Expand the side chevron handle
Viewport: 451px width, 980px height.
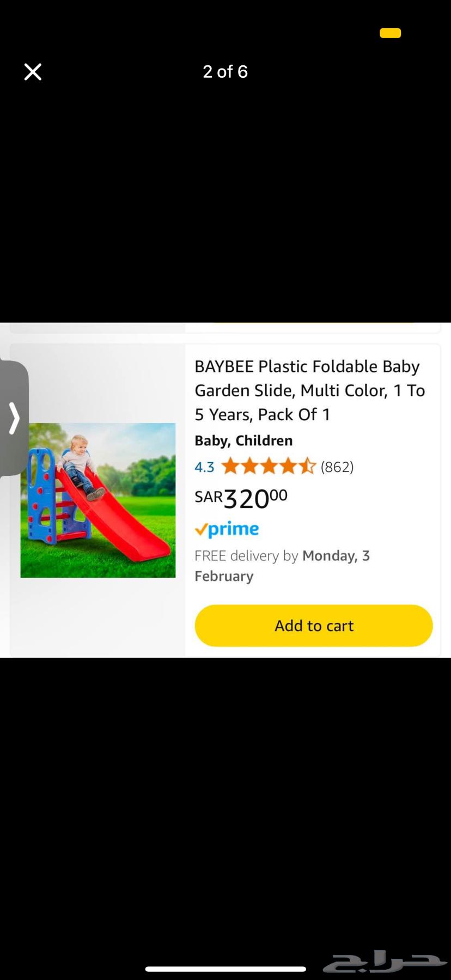point(14,418)
